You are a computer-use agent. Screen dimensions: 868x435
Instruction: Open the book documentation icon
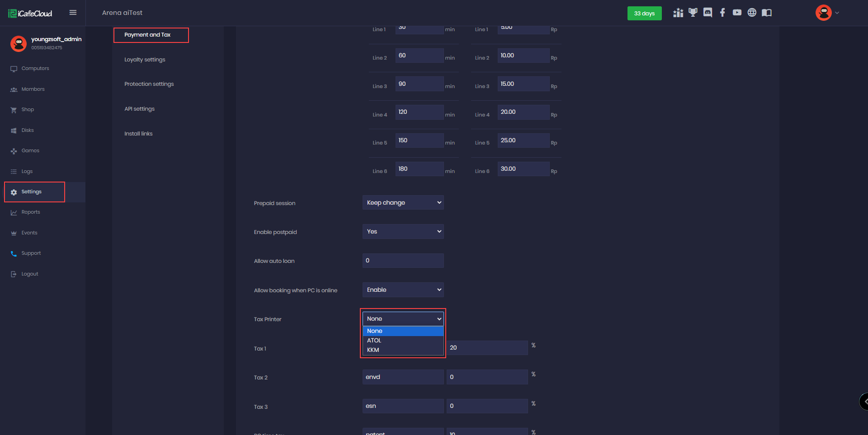767,13
